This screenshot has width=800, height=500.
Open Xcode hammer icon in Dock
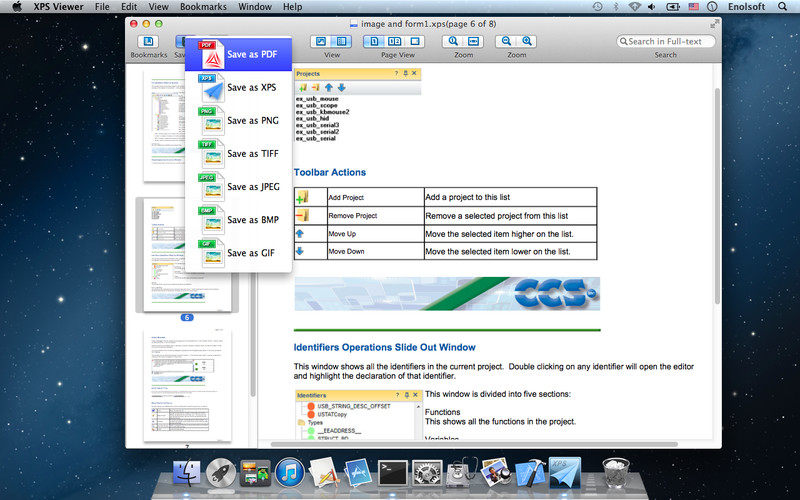pos(531,472)
